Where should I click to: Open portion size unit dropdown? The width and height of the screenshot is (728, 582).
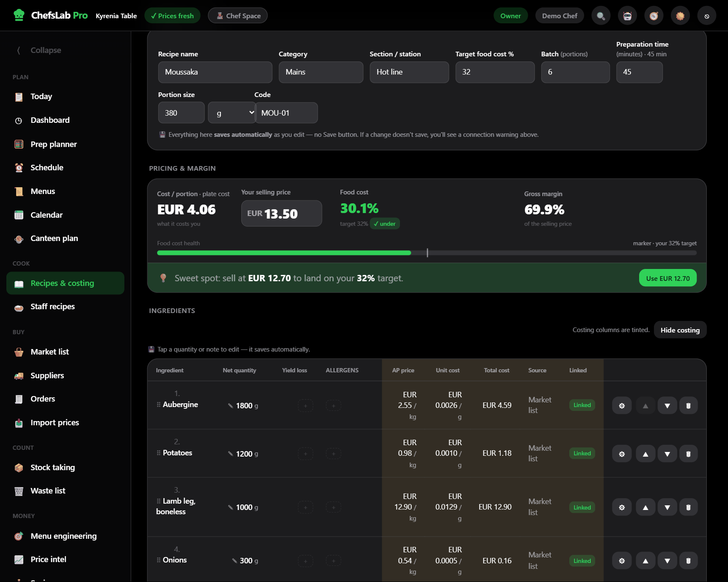pyautogui.click(x=232, y=113)
